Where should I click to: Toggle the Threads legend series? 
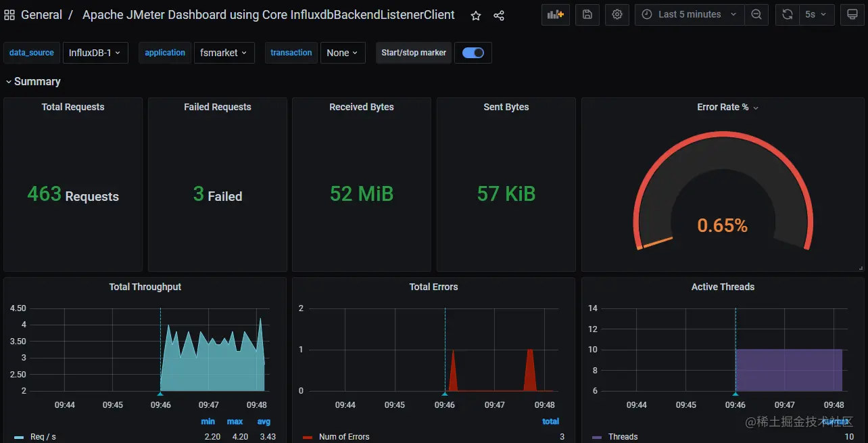(x=623, y=437)
